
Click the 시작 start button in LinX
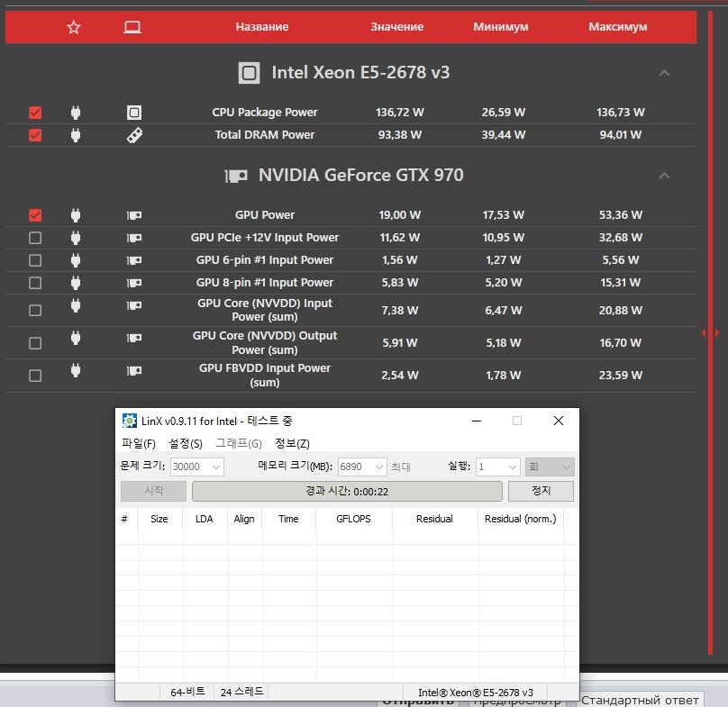[x=154, y=491]
